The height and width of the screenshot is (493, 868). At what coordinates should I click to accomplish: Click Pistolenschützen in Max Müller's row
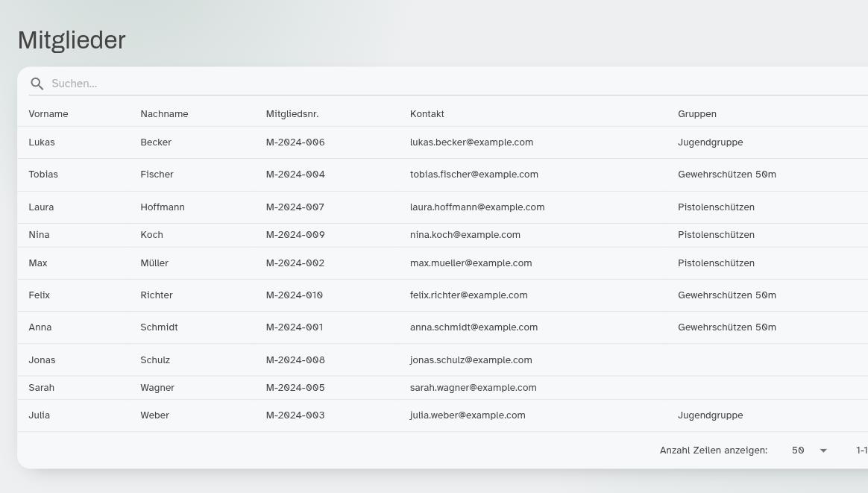(717, 263)
